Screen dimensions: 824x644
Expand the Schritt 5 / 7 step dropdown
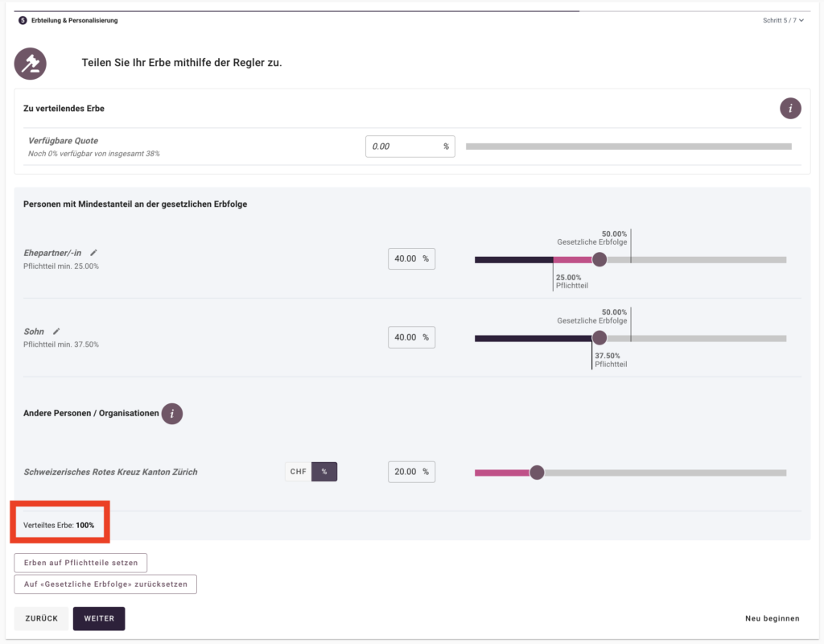point(783,20)
